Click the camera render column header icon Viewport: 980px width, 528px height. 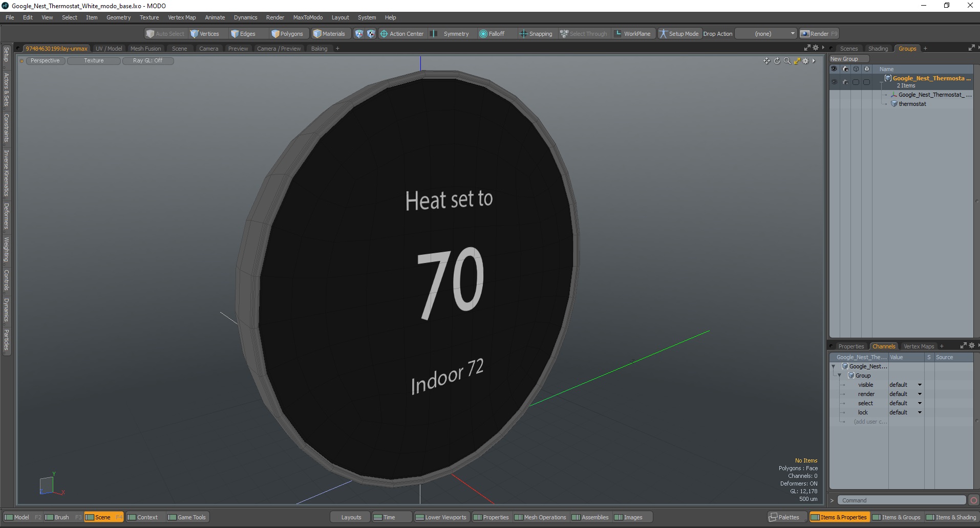845,69
